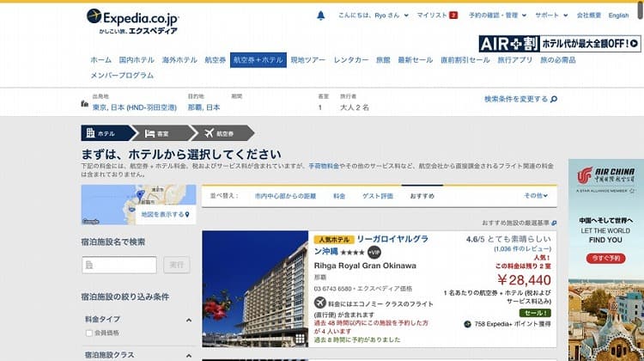Open the 海外ホテル nav tab
This screenshot has height=361, width=644.
(x=179, y=60)
